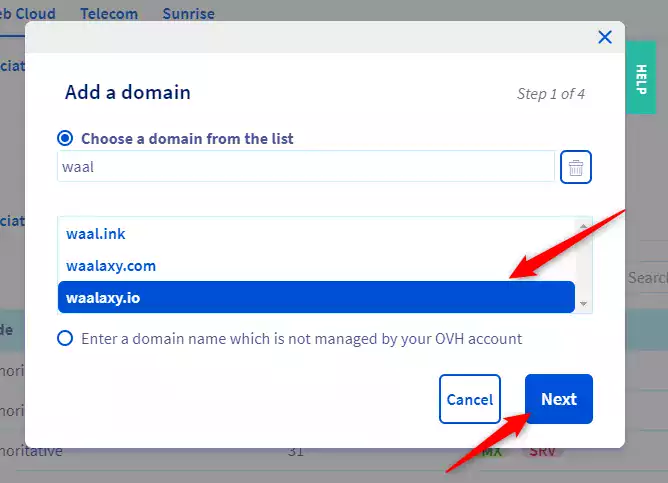Click the background Search field

point(648,278)
